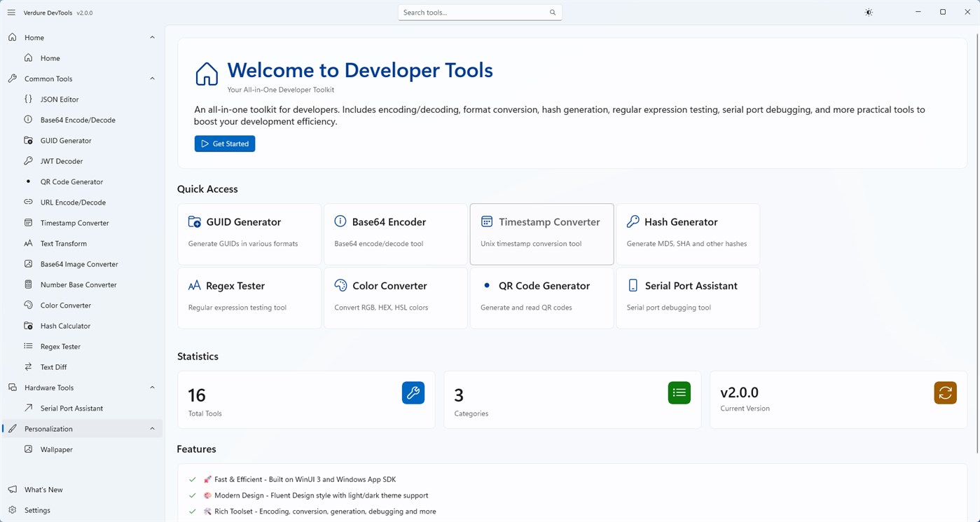The width and height of the screenshot is (980, 522).
Task: Click the GUID Generator icon in sidebar
Action: pos(28,140)
